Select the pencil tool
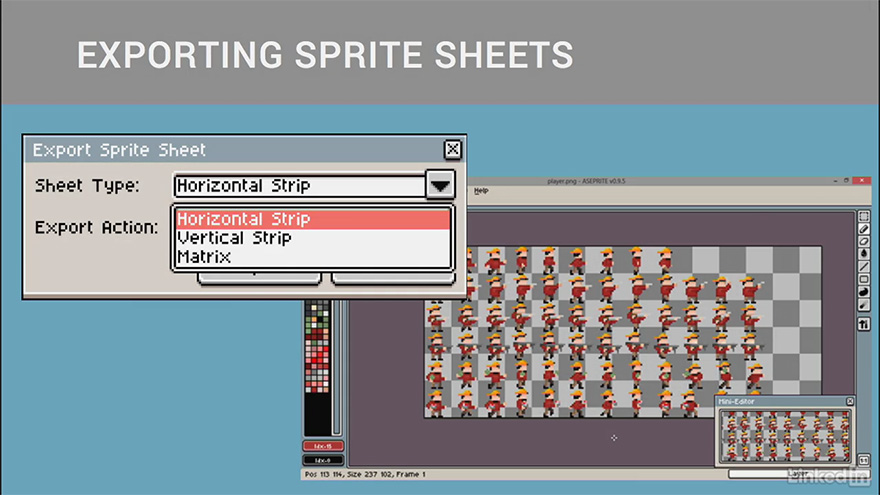This screenshot has height=495, width=880. tap(864, 229)
